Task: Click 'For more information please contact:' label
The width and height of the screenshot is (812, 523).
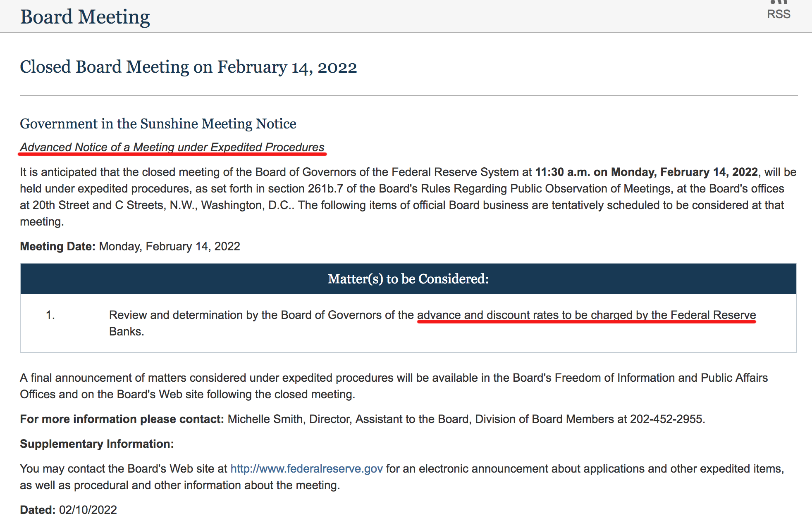Action: tap(122, 419)
